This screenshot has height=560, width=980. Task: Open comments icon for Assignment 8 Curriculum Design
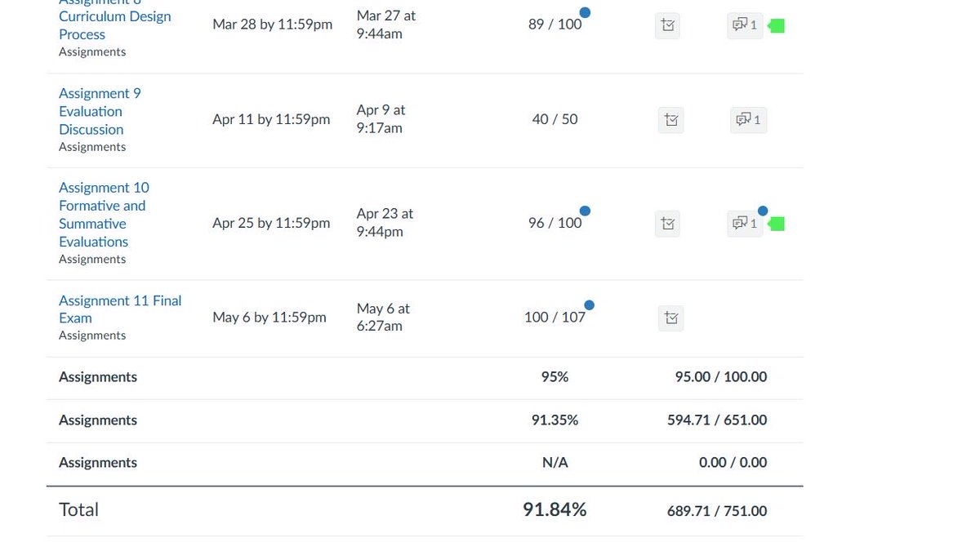pos(745,25)
